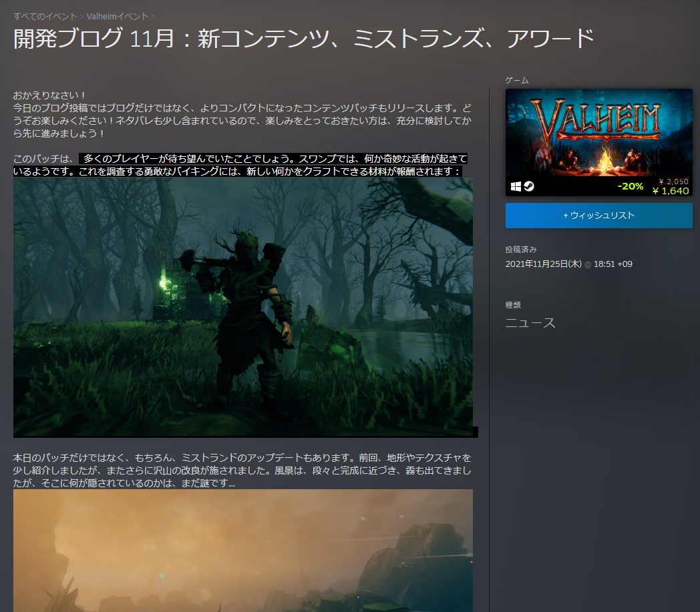
Task: Click the struck-through original price ¥2,050
Action: 673,182
